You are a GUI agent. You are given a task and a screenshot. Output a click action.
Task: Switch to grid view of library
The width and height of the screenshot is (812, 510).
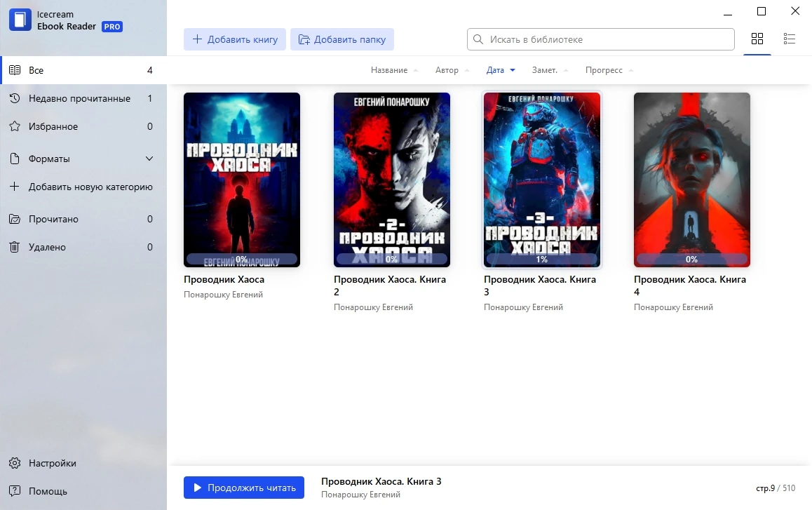click(757, 39)
